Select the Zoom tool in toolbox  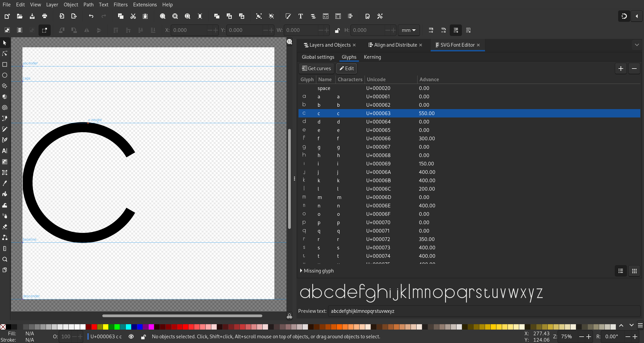(x=5, y=259)
